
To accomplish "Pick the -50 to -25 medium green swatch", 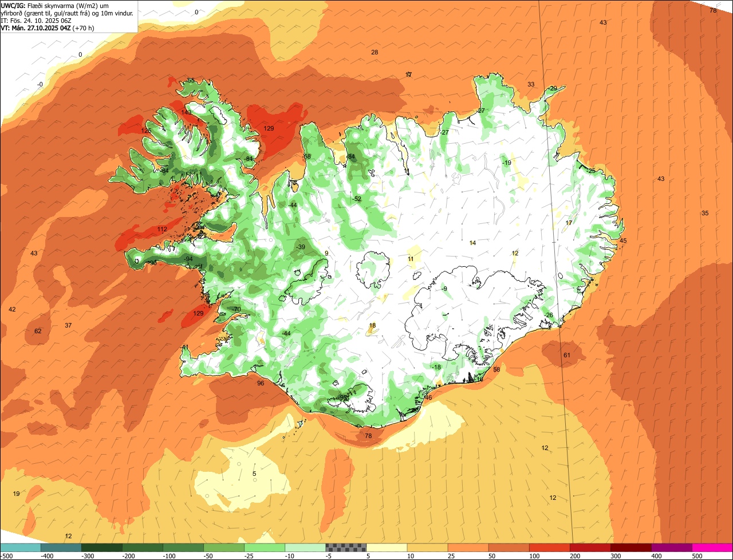I will click(224, 547).
